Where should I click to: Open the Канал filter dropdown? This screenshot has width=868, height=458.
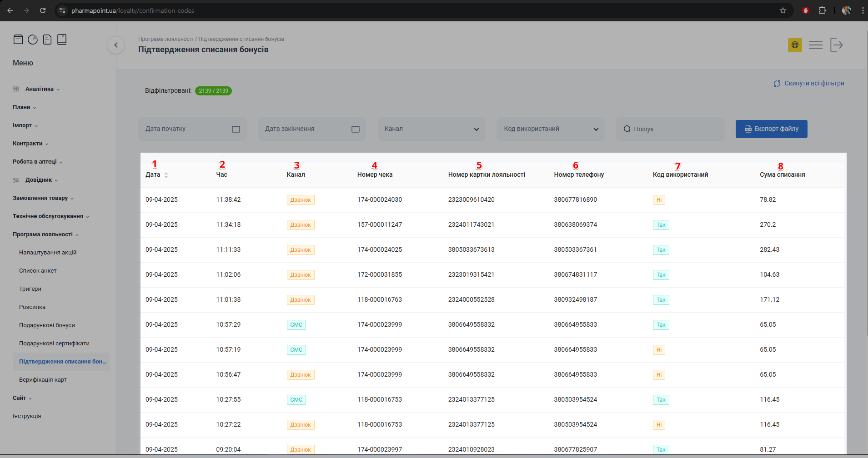coord(431,129)
